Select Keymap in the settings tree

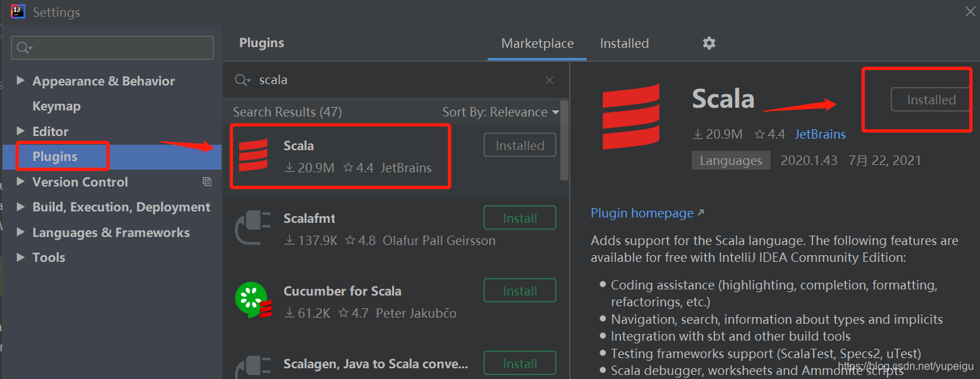pyautogui.click(x=57, y=106)
